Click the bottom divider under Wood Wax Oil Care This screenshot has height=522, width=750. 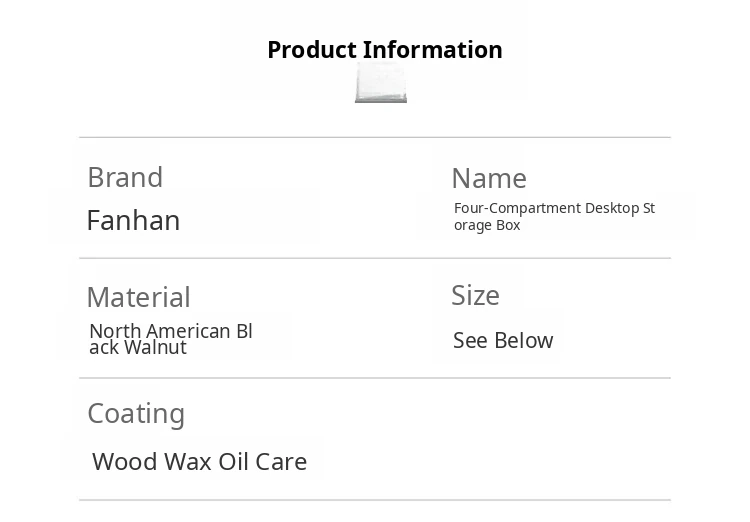click(375, 500)
